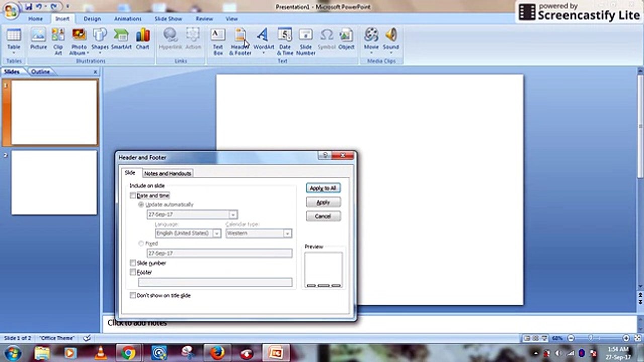Open the Calendar type dropdown

point(287,233)
